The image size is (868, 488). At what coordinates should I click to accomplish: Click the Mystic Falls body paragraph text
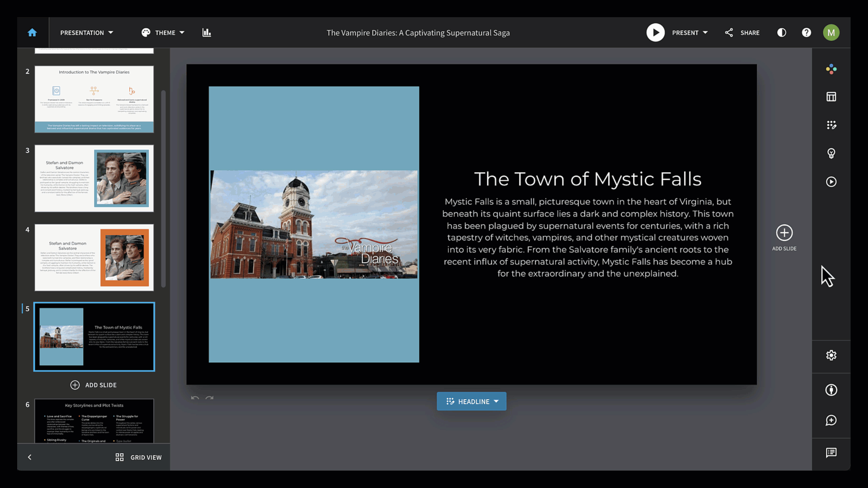click(x=588, y=238)
